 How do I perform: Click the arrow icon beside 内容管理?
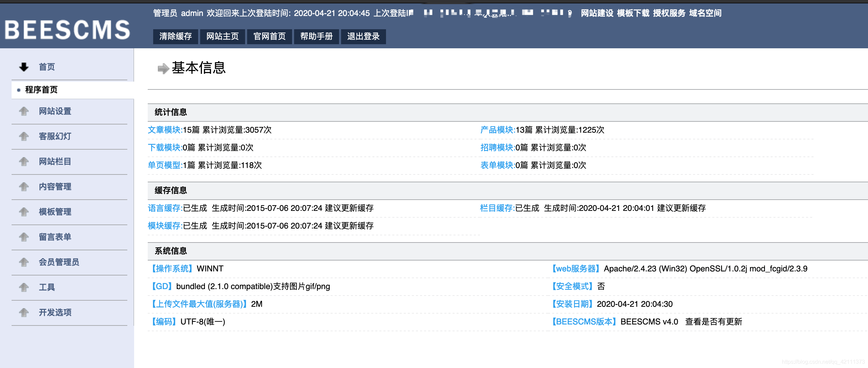[x=23, y=187]
